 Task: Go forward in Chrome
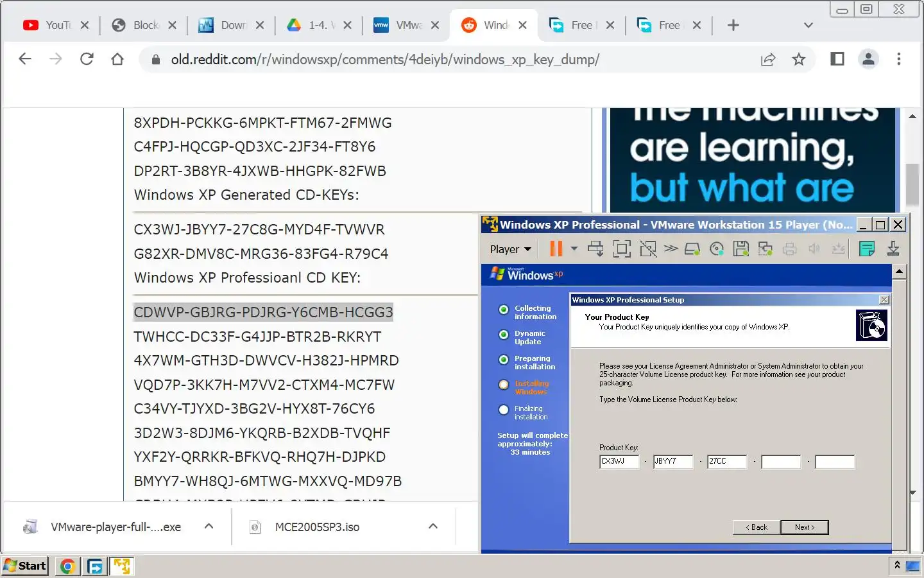56,59
